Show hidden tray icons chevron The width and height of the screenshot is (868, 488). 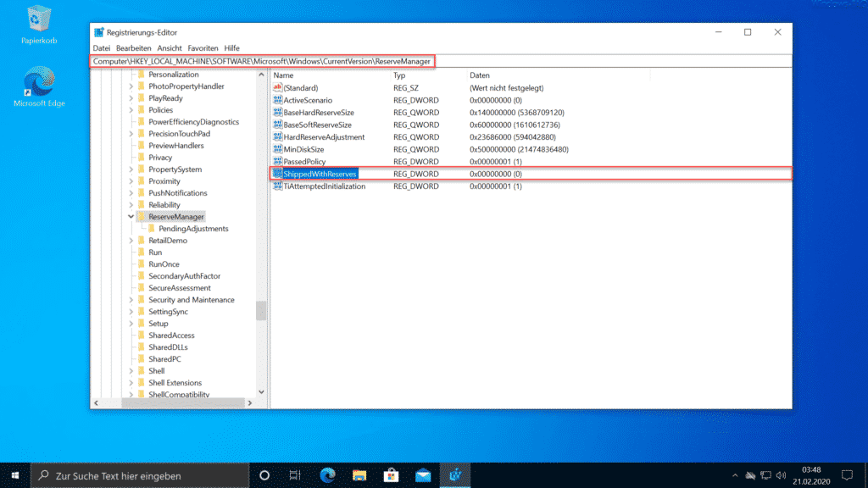click(x=735, y=475)
